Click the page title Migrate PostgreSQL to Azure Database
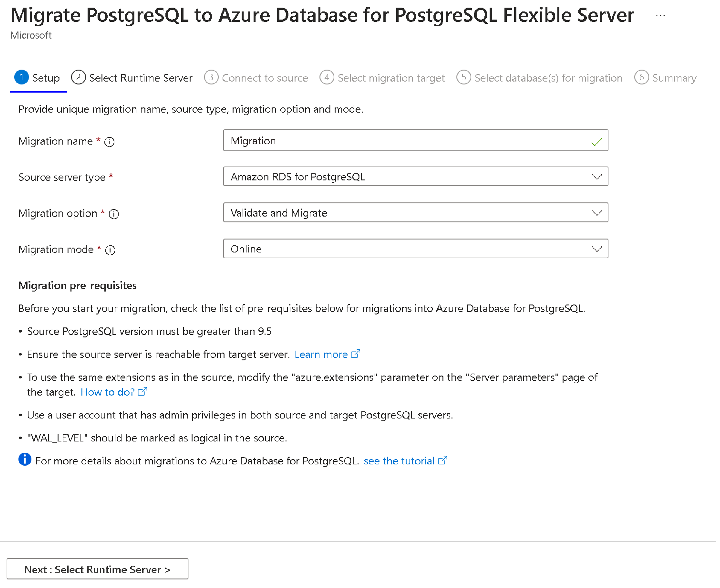 (x=322, y=15)
